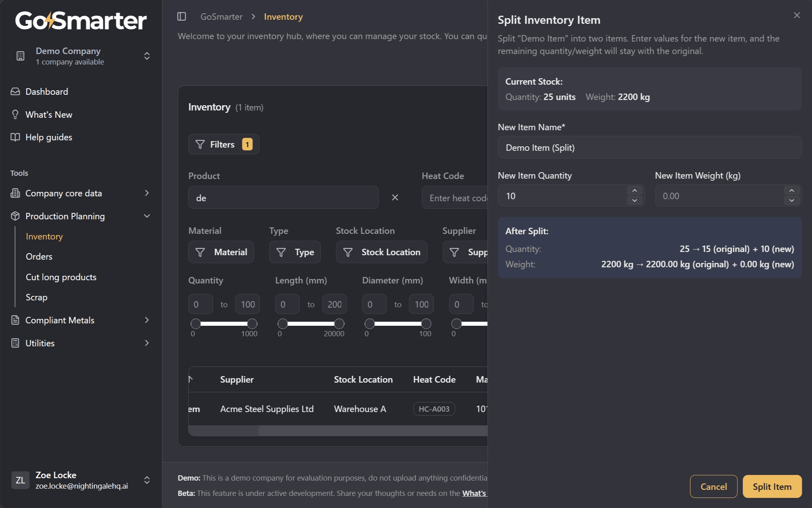The image size is (812, 508).
Task: Click the Compliant Metals document icon
Action: point(15,320)
